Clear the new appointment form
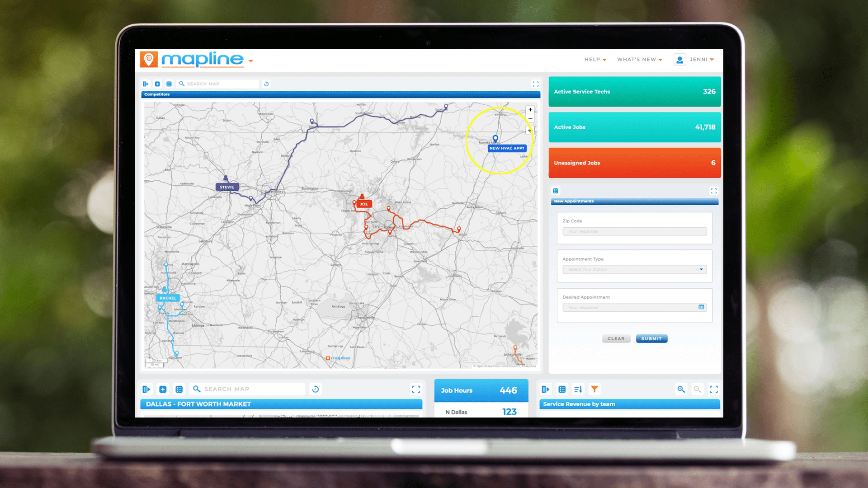 tap(616, 338)
